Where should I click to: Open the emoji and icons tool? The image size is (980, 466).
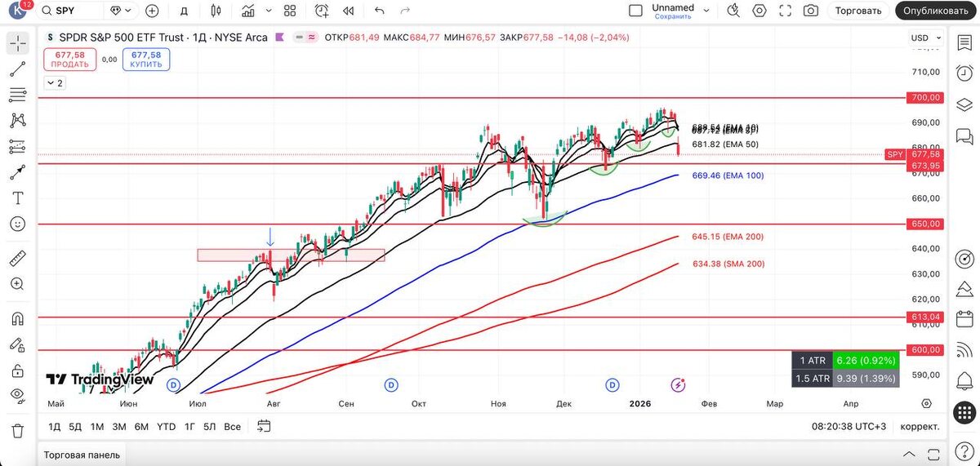[x=18, y=224]
